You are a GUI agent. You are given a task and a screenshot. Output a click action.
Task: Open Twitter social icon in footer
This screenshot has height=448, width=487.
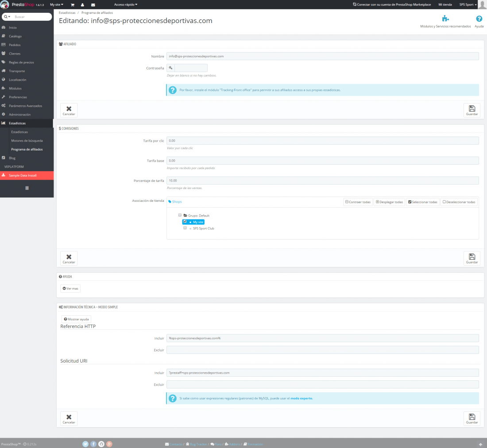[x=85, y=444]
